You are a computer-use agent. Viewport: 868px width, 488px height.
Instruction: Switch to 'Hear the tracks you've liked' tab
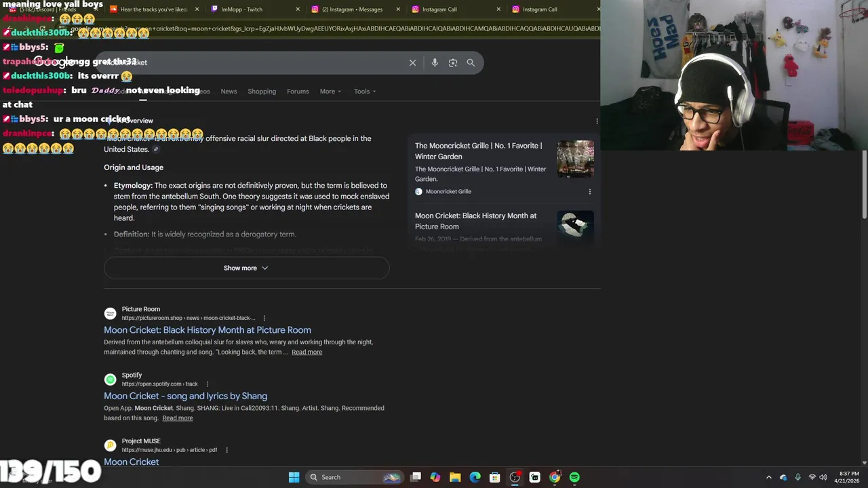(x=153, y=9)
